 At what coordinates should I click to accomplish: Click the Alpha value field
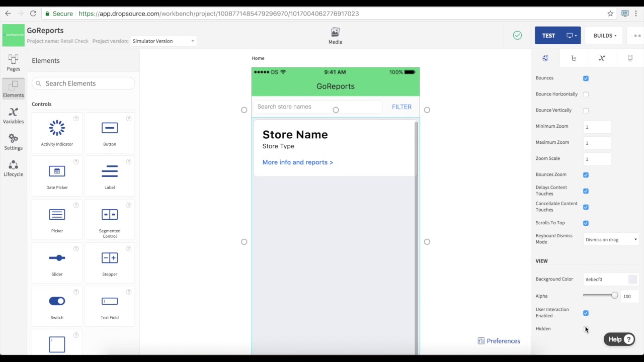[629, 297]
